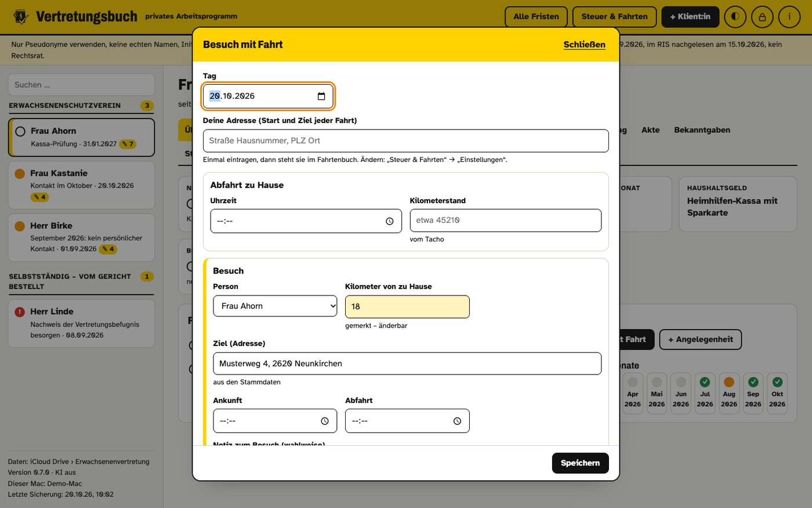This screenshot has width=812, height=508.
Task: Switch to the Bekanntgaben tab
Action: 702,130
